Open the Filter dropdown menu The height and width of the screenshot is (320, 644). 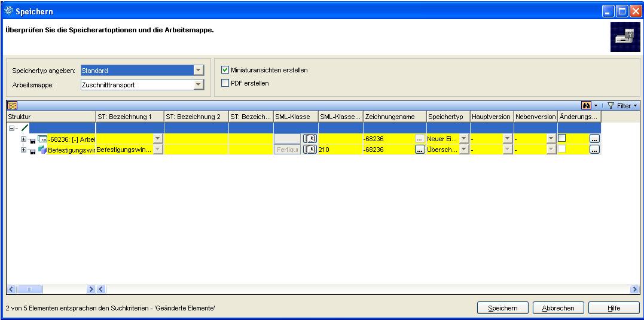click(622, 106)
